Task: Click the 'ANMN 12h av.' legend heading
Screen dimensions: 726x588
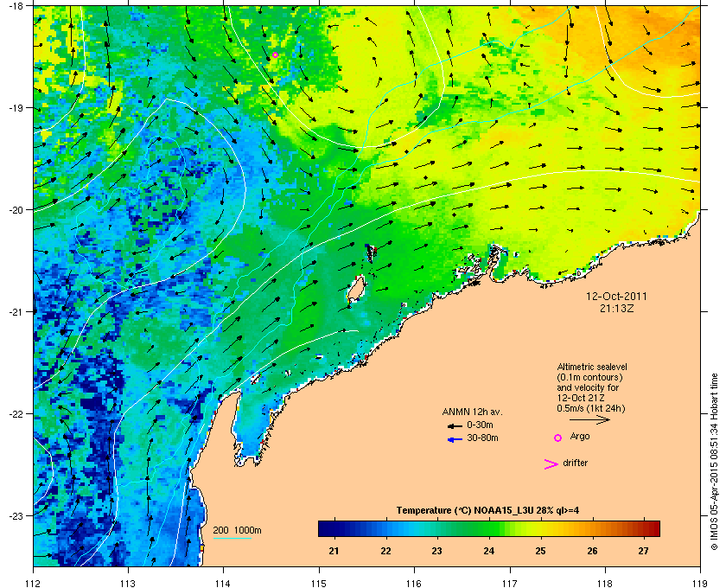Action: click(472, 412)
